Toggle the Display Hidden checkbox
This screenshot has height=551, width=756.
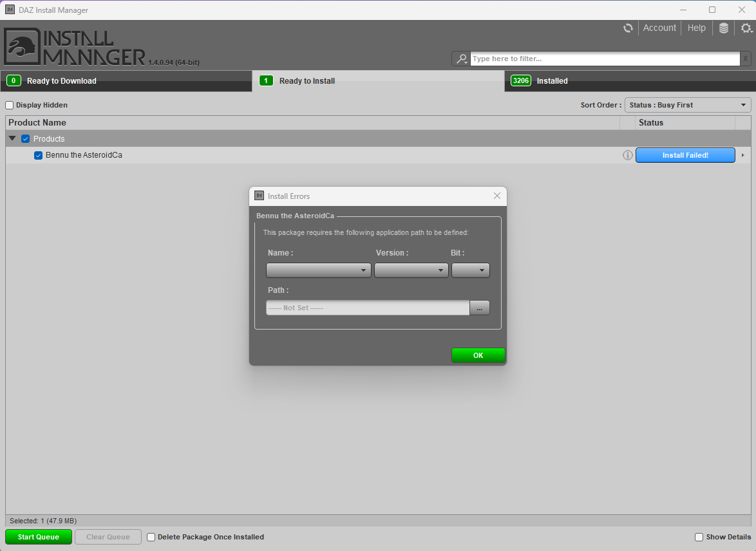9,105
